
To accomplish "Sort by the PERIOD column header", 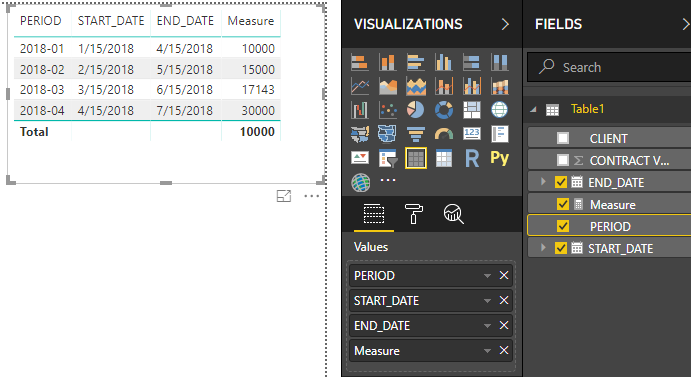I will pyautogui.click(x=41, y=21).
